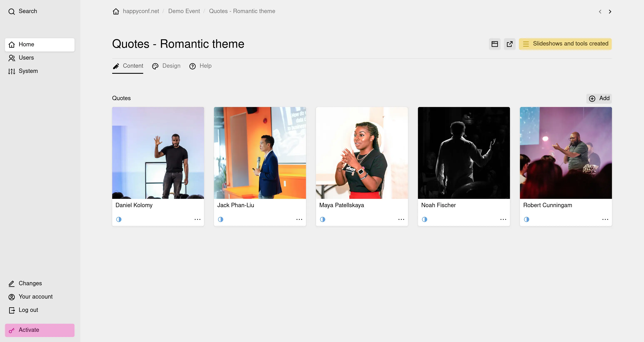Toggle Maya Patellskaya's half-circle status indicator
The image size is (644, 342).
322,219
